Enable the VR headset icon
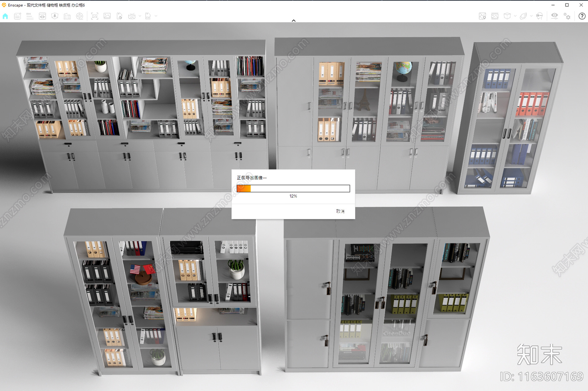Image resolution: width=588 pixels, height=391 pixels. (x=539, y=16)
